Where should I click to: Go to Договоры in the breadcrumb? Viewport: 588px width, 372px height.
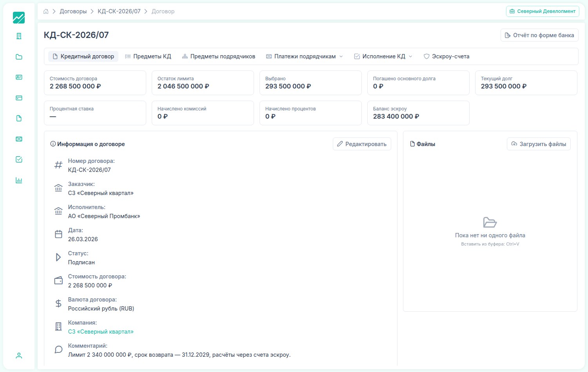click(x=73, y=11)
